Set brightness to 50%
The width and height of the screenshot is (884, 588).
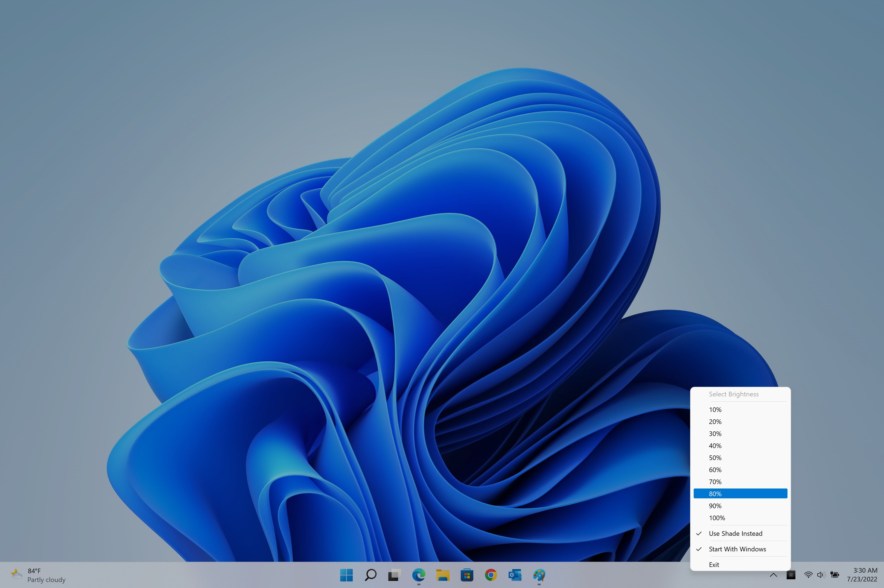tap(715, 458)
